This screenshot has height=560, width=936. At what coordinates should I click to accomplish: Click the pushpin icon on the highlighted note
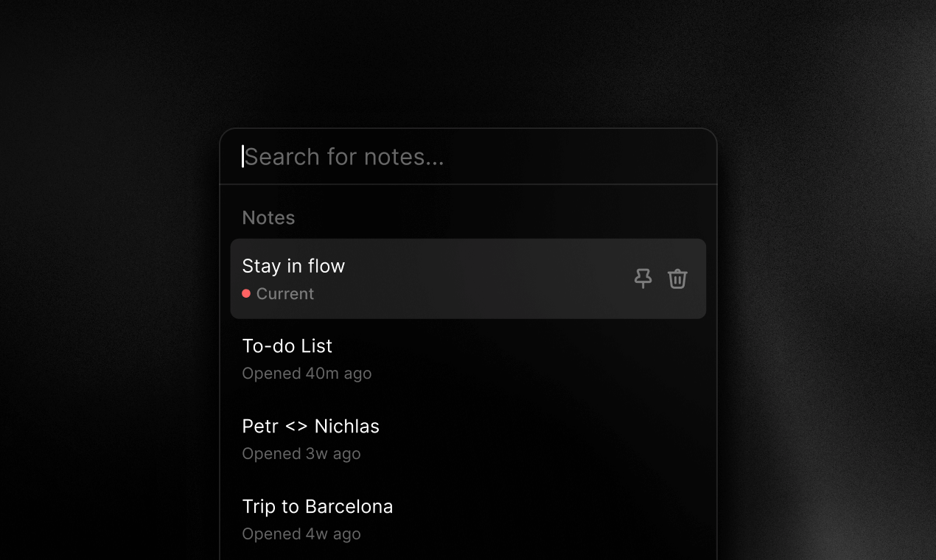coord(643,279)
